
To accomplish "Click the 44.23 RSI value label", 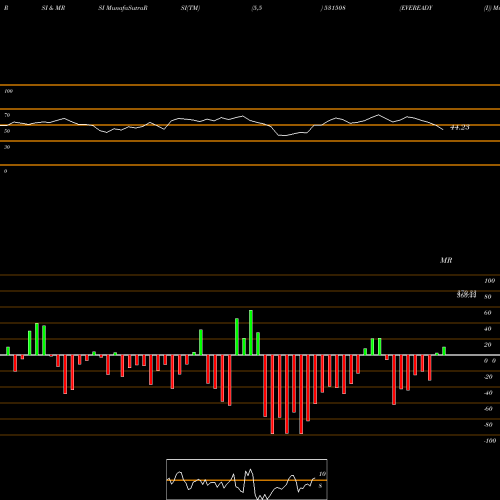I will (460, 127).
